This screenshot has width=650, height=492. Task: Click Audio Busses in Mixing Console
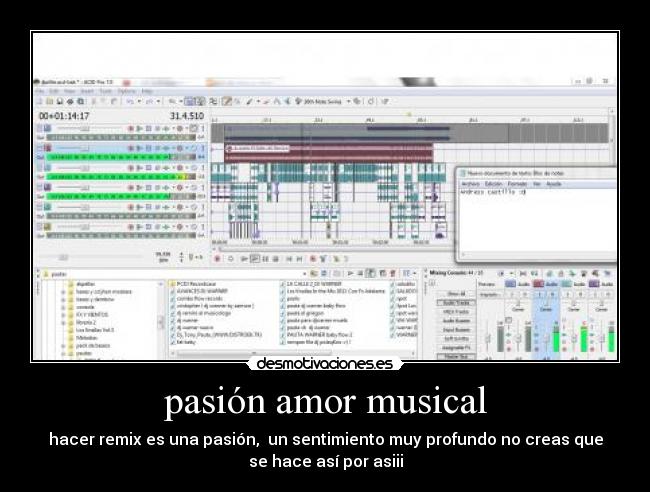456,321
